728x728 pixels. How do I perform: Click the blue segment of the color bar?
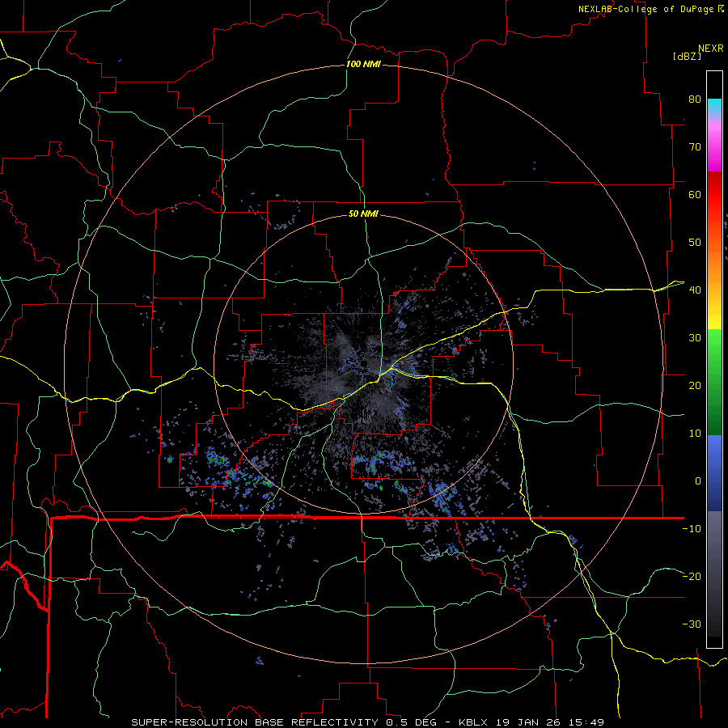[714, 473]
